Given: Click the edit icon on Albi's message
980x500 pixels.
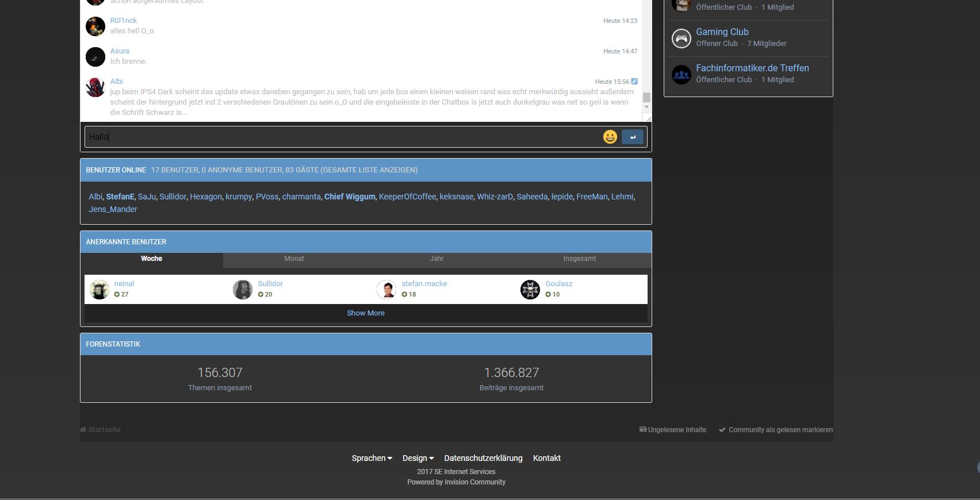Looking at the screenshot, I should [x=634, y=82].
